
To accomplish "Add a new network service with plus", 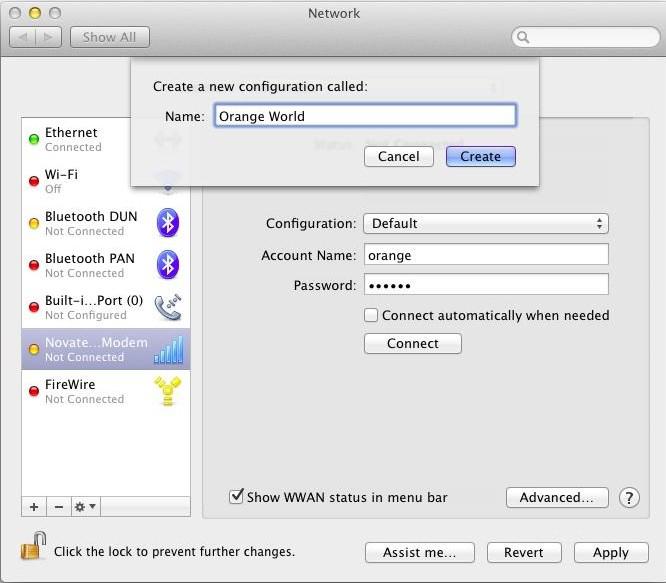I will point(34,507).
